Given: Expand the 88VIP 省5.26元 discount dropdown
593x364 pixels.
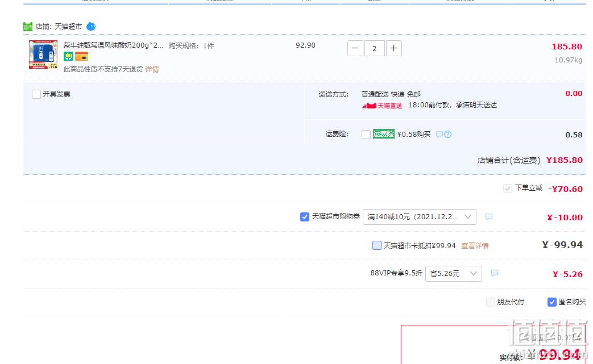Looking at the screenshot, I should 454,273.
